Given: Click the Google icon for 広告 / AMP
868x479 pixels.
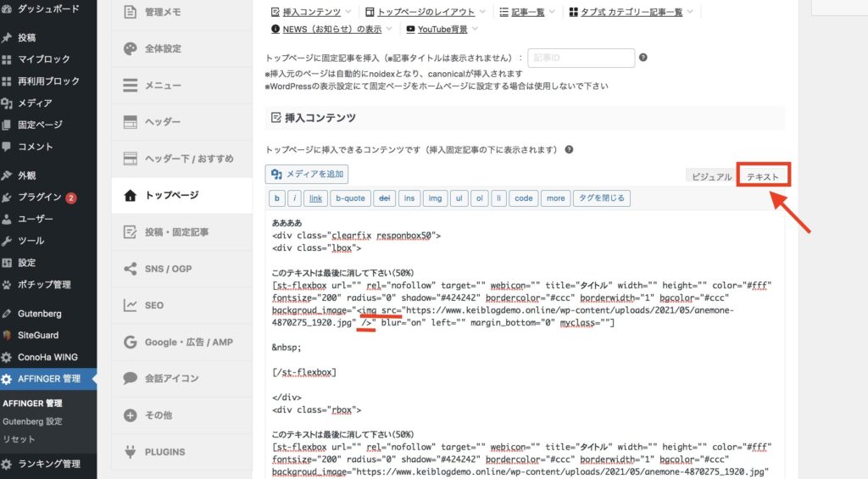Looking at the screenshot, I should click(131, 342).
